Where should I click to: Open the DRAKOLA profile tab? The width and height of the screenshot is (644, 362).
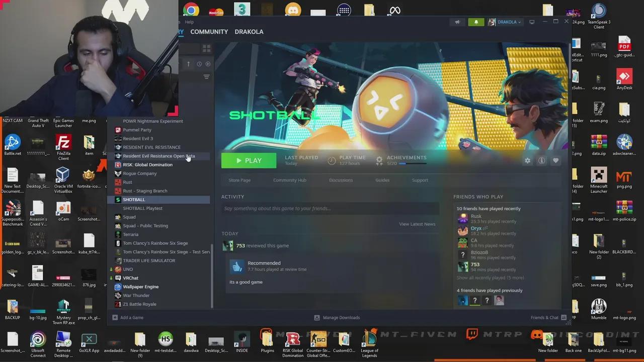(x=249, y=32)
